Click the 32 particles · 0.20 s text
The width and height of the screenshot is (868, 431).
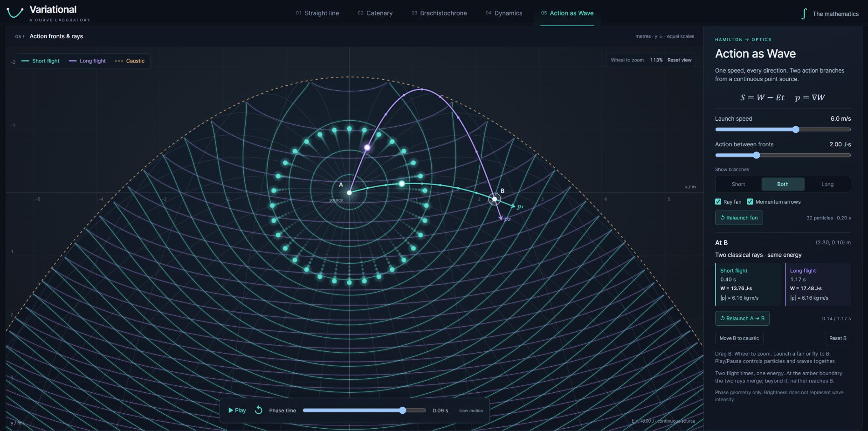point(828,218)
